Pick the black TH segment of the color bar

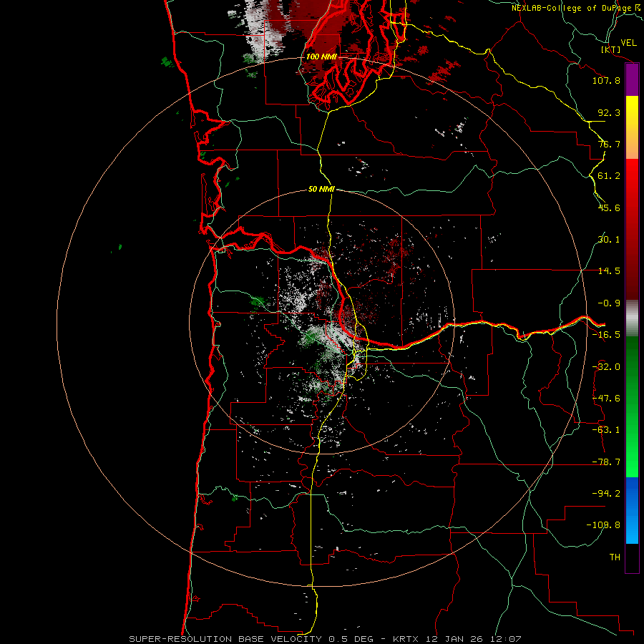pos(632,557)
